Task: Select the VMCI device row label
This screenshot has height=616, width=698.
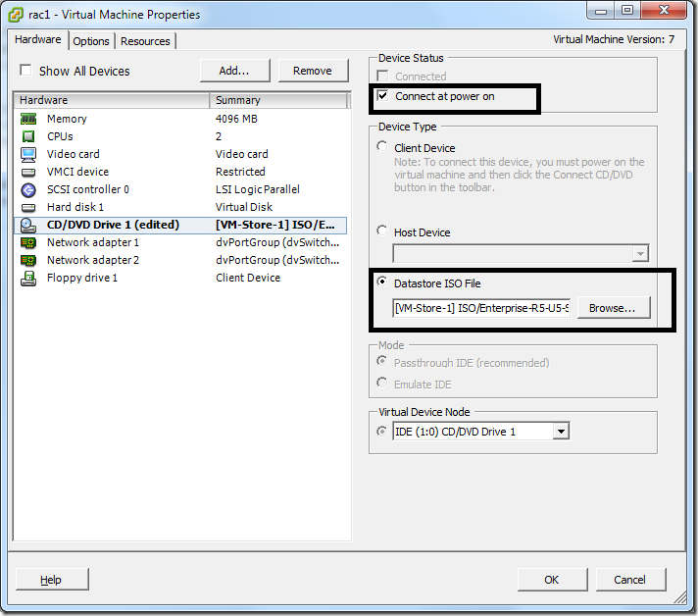Action: point(77,172)
